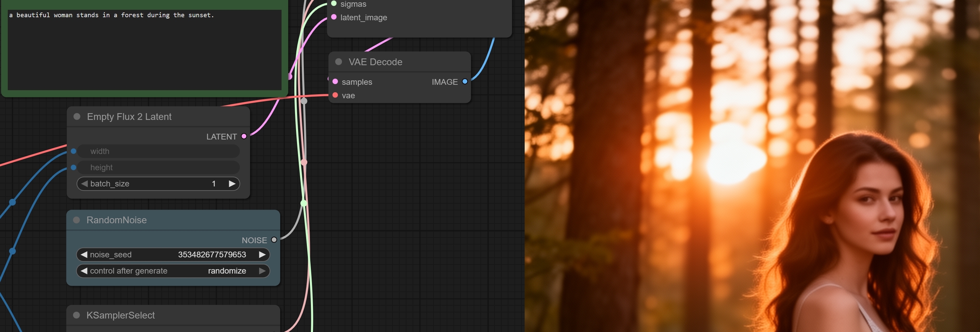Click the IMAGE output port on VAE Decode
Image resolution: width=980 pixels, height=332 pixels.
(x=465, y=81)
